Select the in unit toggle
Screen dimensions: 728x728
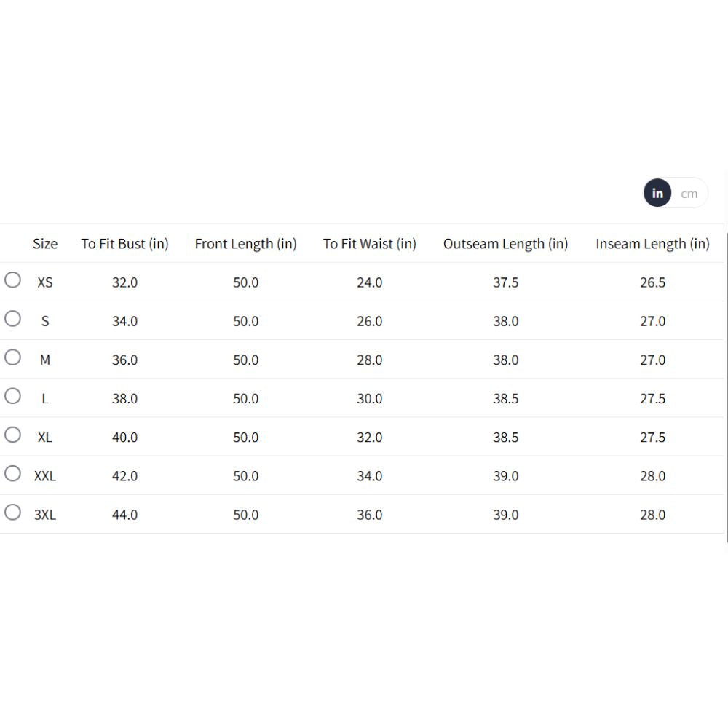[657, 194]
